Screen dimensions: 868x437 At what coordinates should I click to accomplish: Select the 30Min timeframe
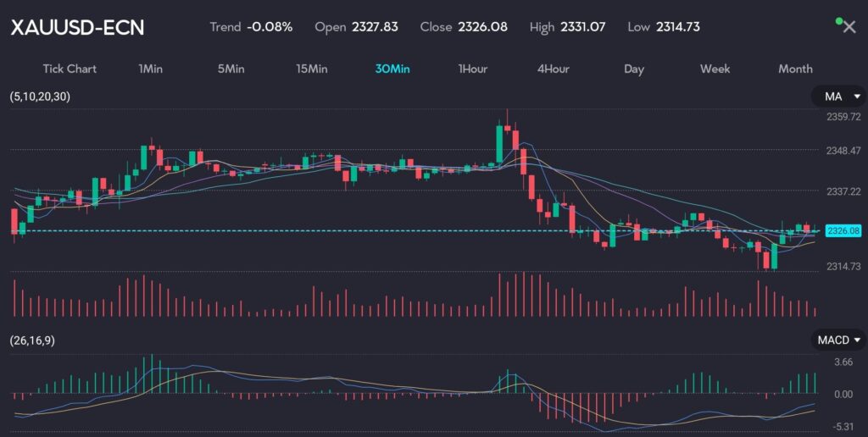392,69
